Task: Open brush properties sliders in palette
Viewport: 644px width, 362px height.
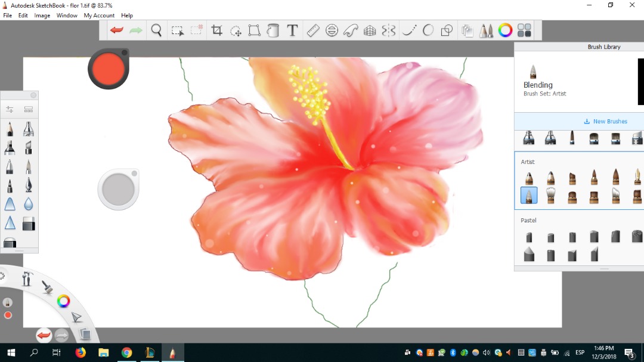Action: tap(10, 110)
